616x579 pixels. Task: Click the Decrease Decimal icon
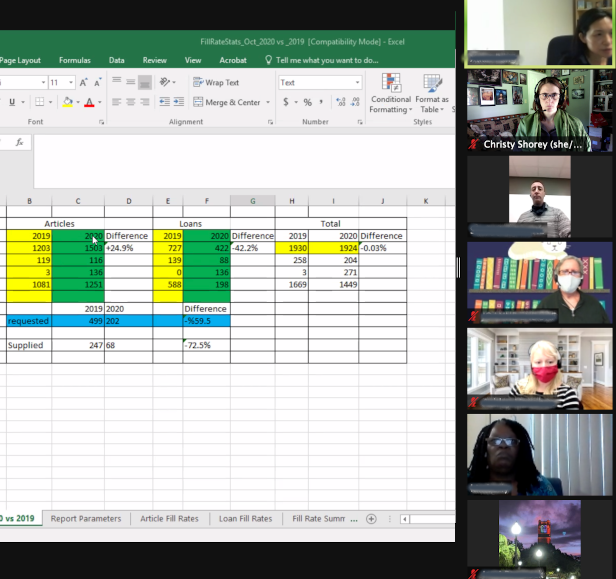355,102
